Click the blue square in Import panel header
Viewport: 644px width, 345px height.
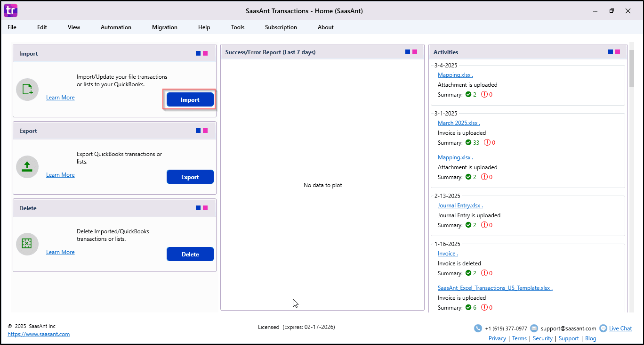(x=198, y=53)
